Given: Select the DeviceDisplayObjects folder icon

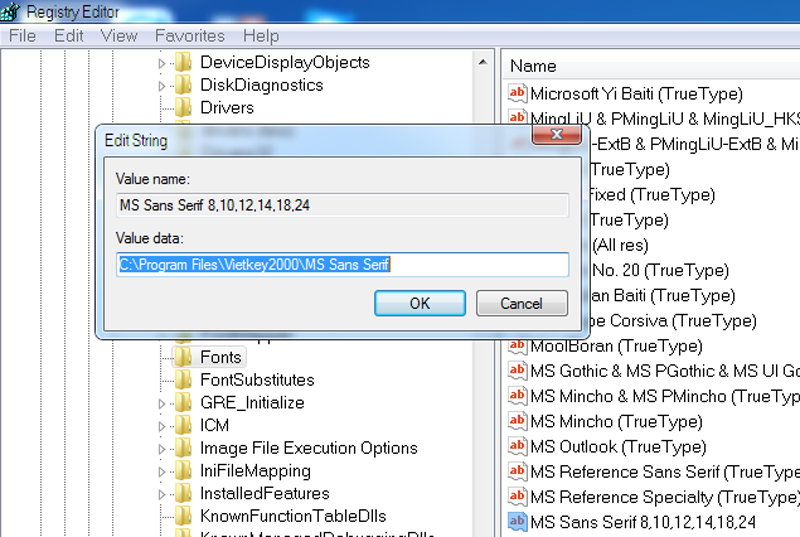Looking at the screenshot, I should pyautogui.click(x=184, y=62).
